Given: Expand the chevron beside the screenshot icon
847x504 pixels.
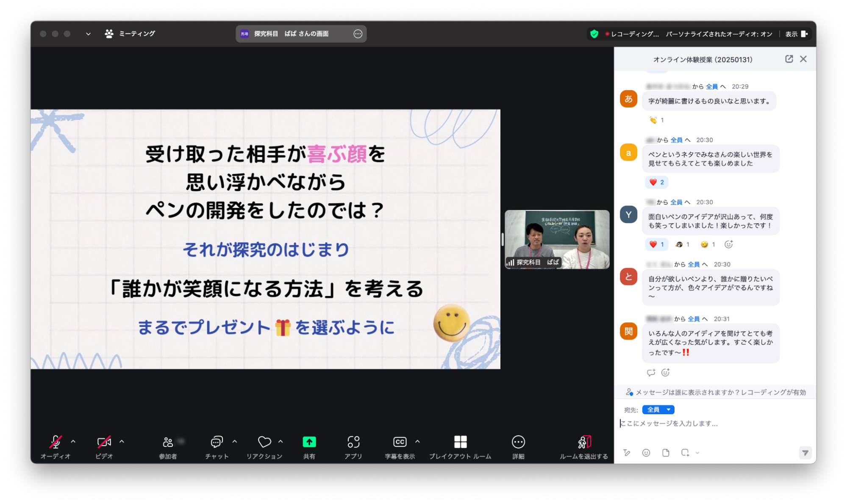Looking at the screenshot, I should pyautogui.click(x=697, y=453).
